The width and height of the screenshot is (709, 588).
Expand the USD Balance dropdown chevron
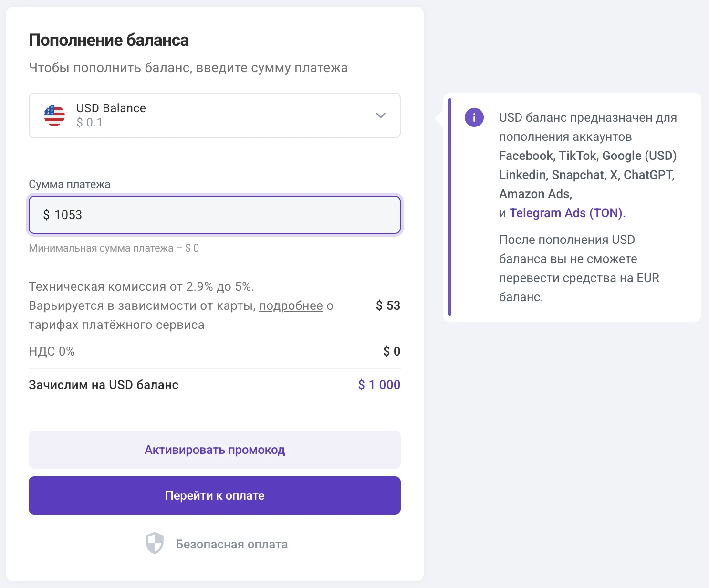(380, 115)
